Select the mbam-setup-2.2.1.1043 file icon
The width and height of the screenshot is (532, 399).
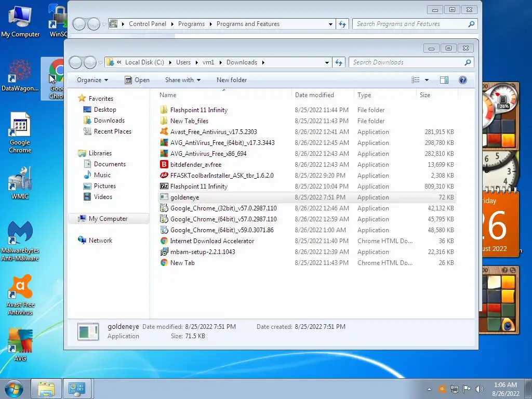(164, 251)
